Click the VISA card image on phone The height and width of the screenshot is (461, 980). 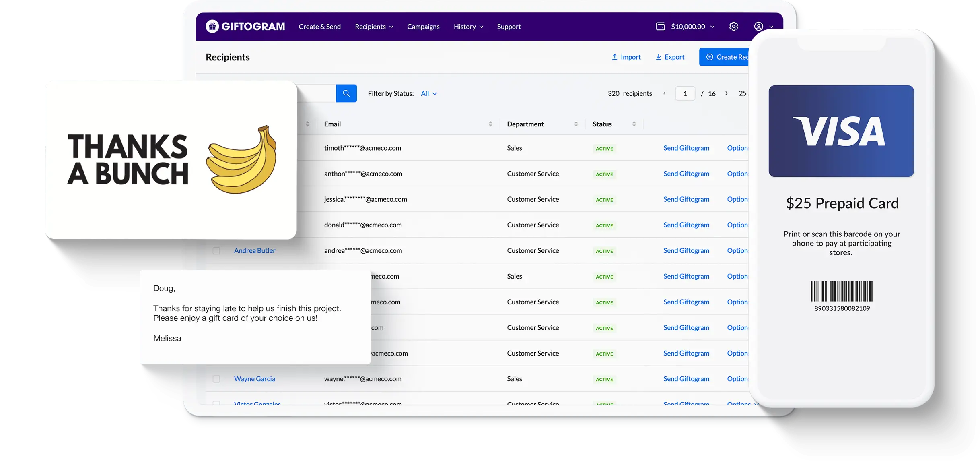pyautogui.click(x=841, y=131)
